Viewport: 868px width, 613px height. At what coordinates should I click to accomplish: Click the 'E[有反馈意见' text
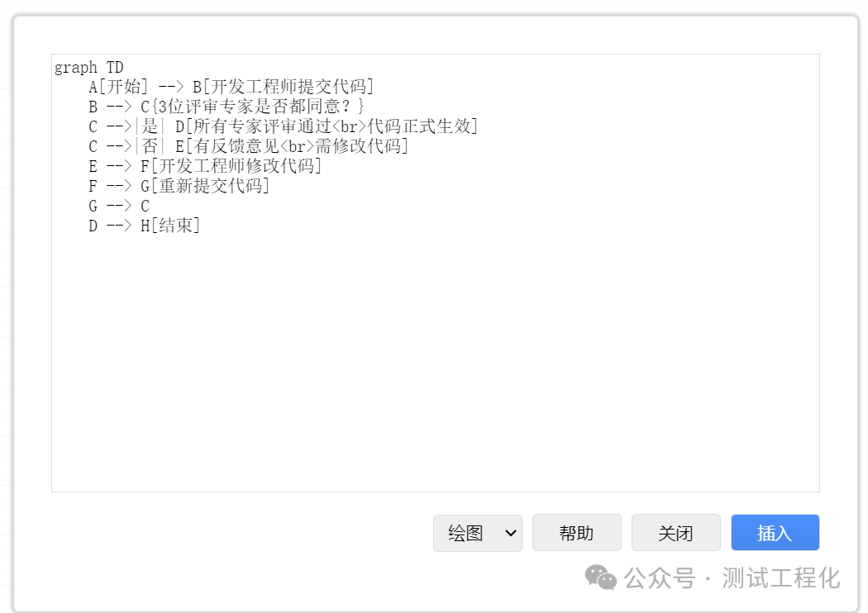click(x=227, y=146)
